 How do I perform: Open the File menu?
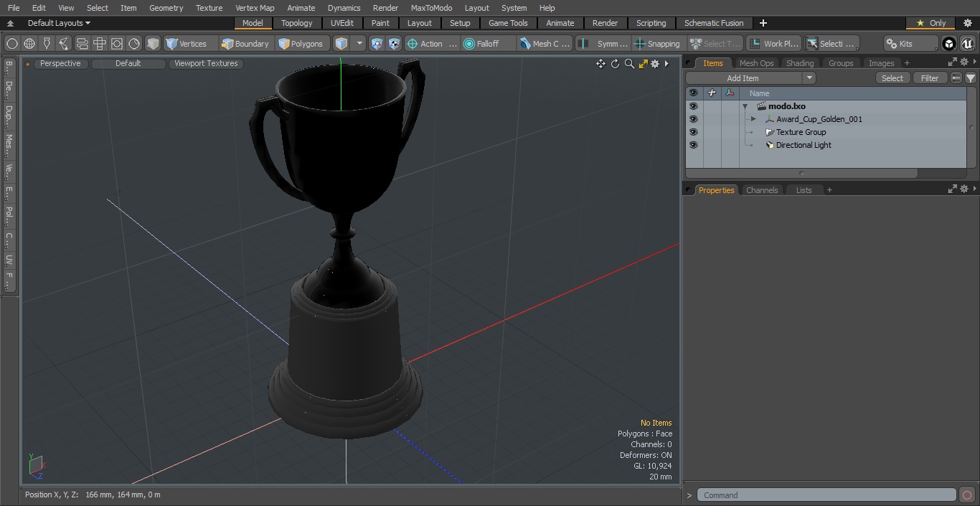pos(14,8)
